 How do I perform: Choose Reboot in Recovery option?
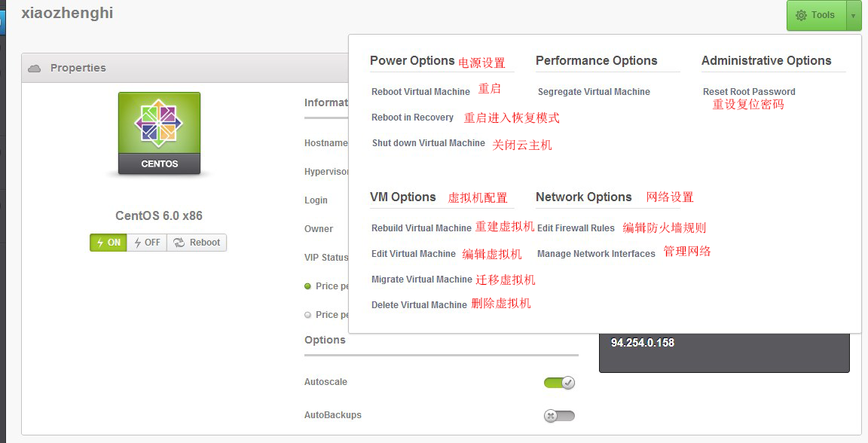(x=412, y=118)
